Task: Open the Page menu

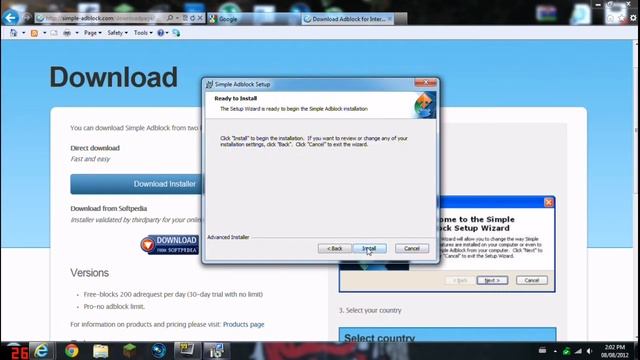Action: click(x=93, y=33)
